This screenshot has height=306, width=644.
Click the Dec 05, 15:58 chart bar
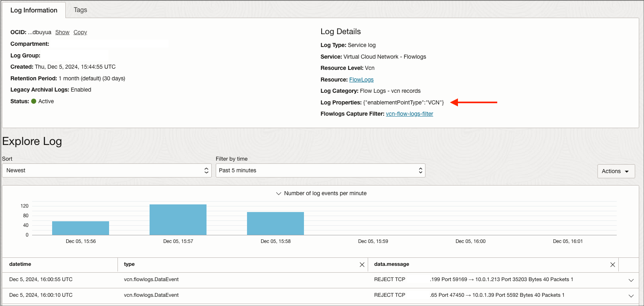click(275, 224)
